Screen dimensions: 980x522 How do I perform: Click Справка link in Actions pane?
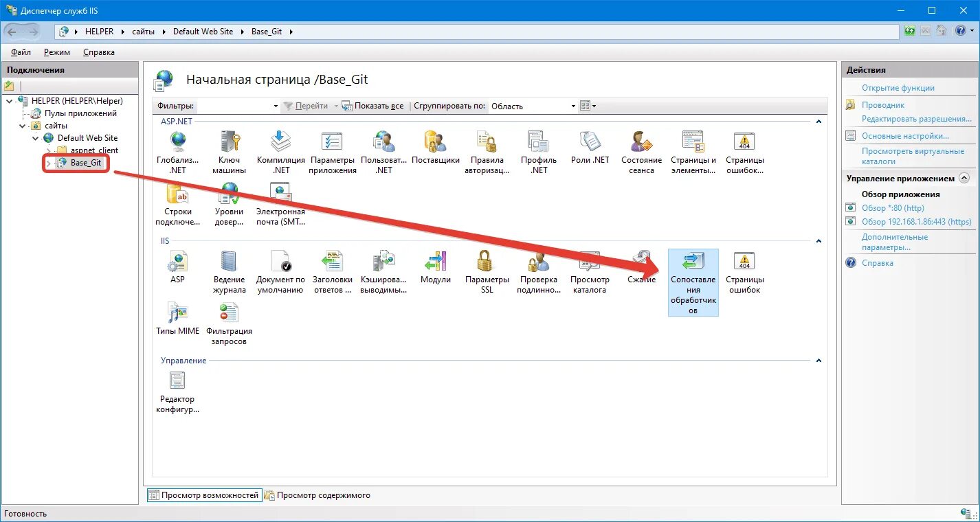click(878, 263)
